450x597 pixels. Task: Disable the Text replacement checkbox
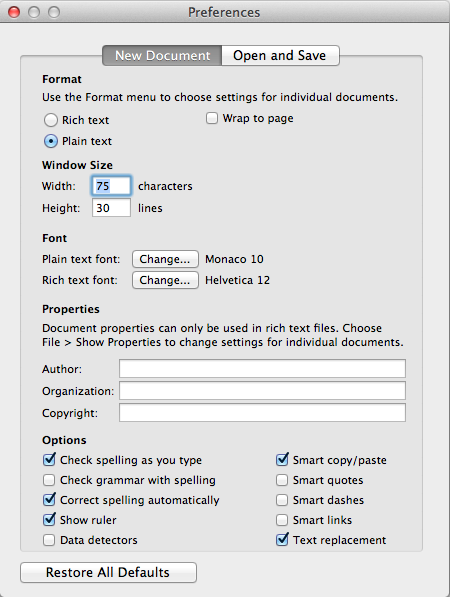pyautogui.click(x=282, y=540)
